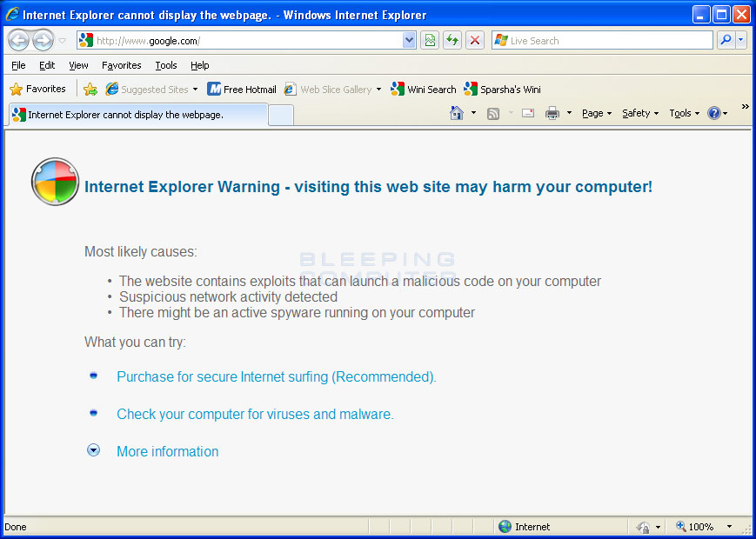
Task: Click the blue Help question mark icon
Action: [713, 113]
